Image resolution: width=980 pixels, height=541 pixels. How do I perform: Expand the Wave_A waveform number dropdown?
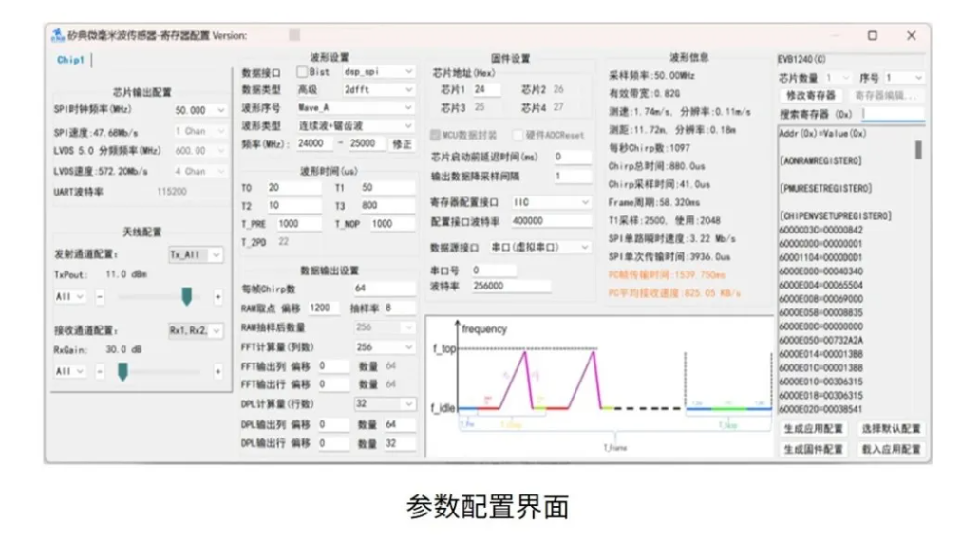(x=409, y=107)
